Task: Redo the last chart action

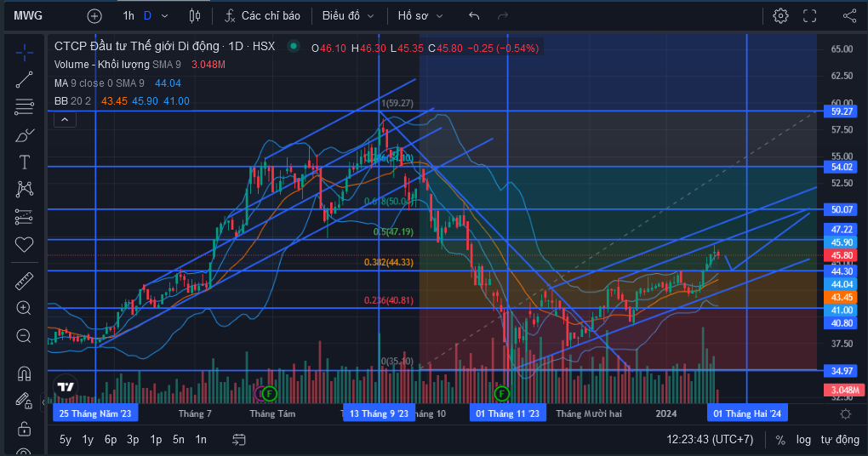Action: pos(503,16)
